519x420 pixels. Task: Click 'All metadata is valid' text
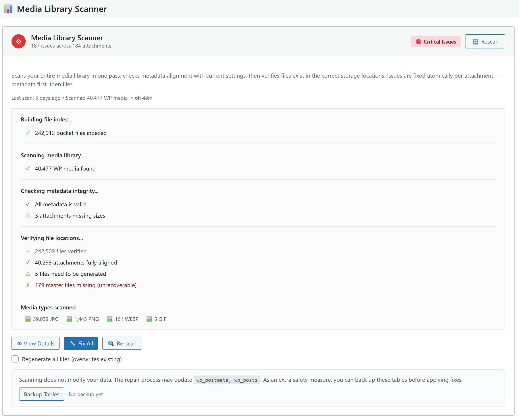[x=60, y=204]
